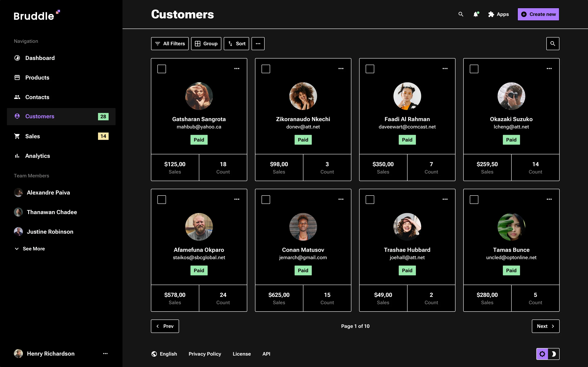Select the Contacts icon
This screenshot has width=588, height=367.
point(17,97)
